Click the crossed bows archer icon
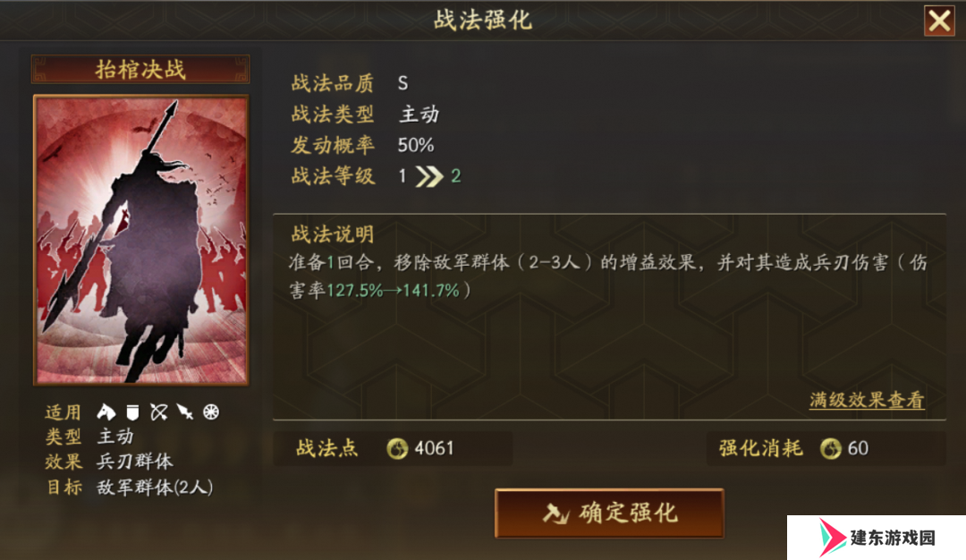966x560 pixels. coord(159,412)
